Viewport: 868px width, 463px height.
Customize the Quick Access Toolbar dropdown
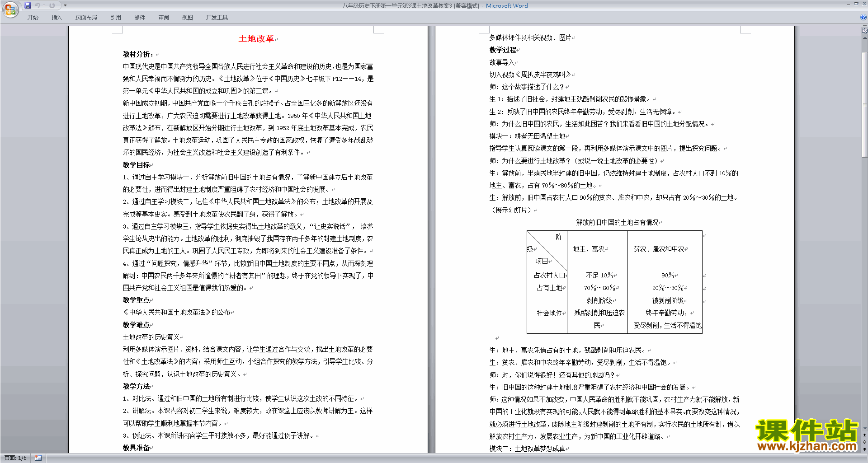65,5
